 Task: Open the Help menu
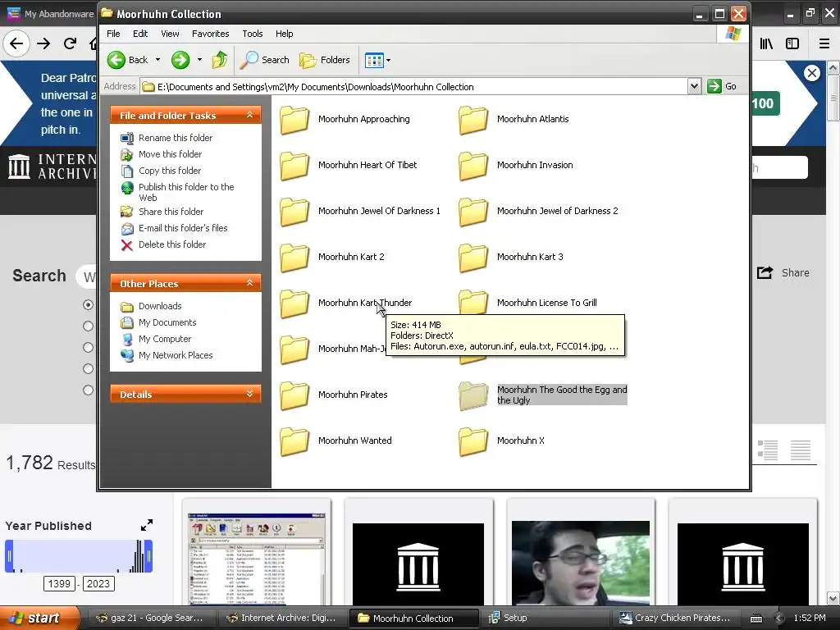pos(285,34)
